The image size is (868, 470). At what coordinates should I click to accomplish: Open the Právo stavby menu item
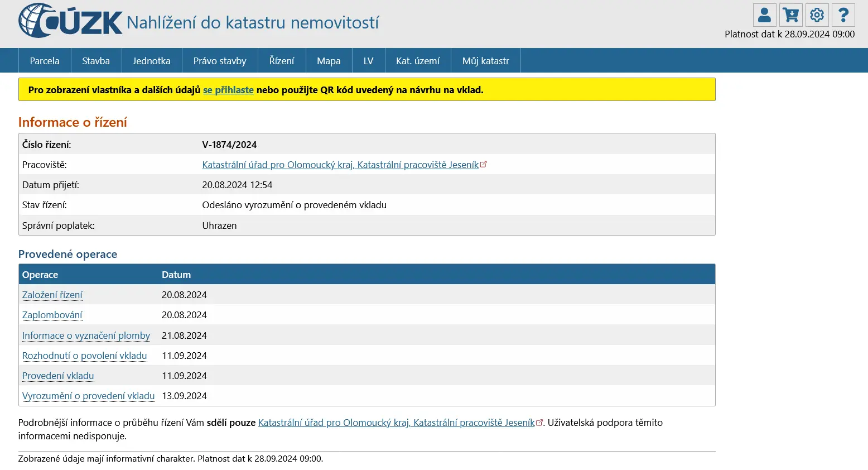tap(220, 61)
